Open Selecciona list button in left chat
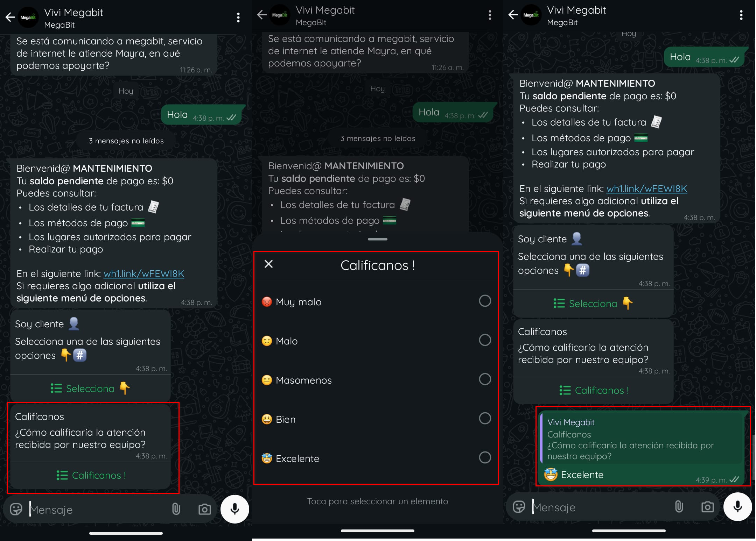The width and height of the screenshot is (756, 541). coord(91,389)
